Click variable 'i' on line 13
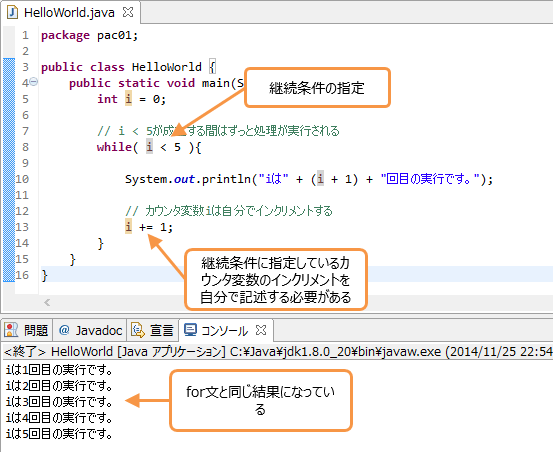This screenshot has height=452, width=556. click(128, 227)
